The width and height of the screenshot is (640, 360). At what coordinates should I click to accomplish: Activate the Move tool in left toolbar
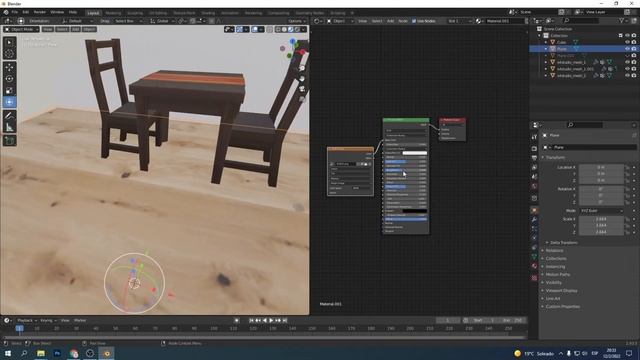[9, 67]
